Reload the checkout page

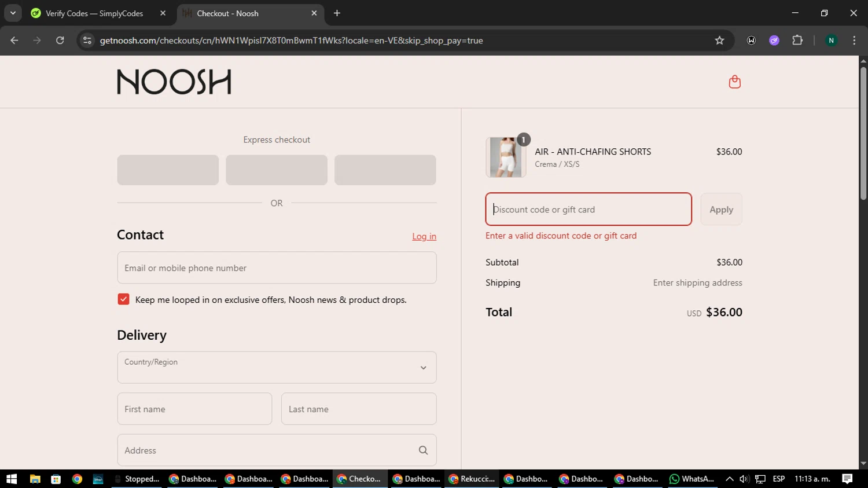(x=60, y=41)
